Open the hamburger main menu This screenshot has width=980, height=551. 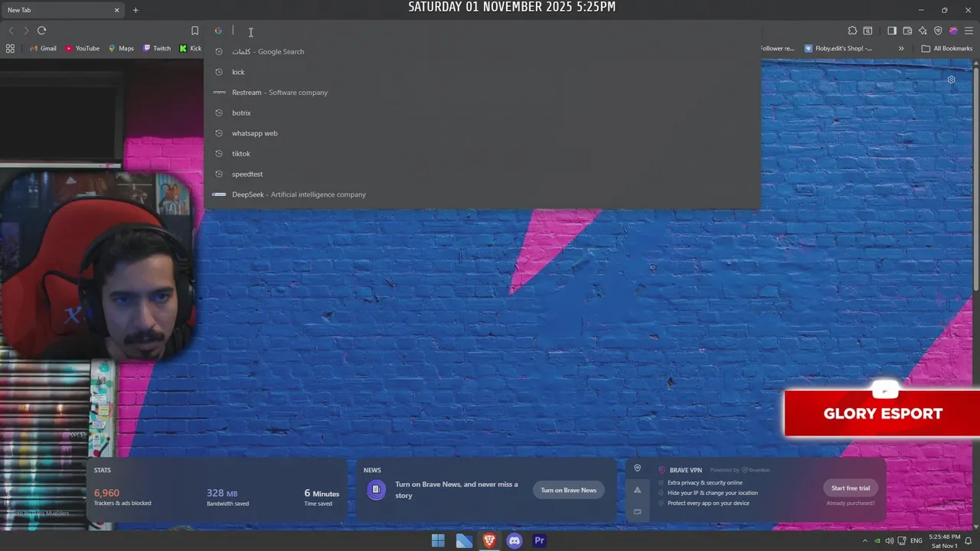tap(969, 31)
